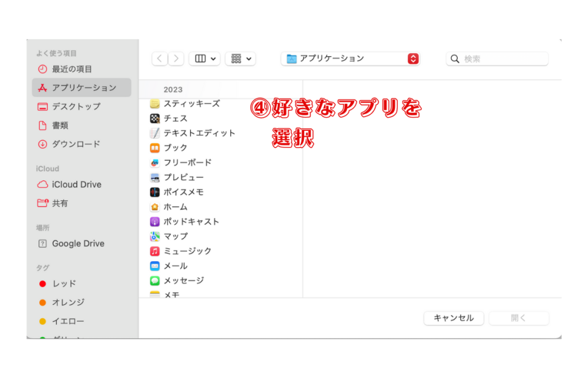Select the Preview app icon
Viewport: 588px width, 392px height.
coord(154,177)
